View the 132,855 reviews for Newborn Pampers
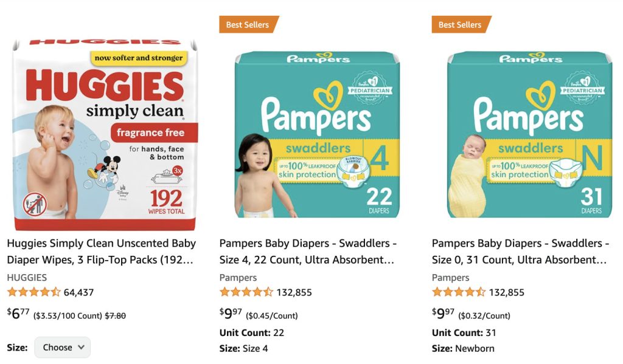The height and width of the screenshot is (364, 623). (x=506, y=292)
